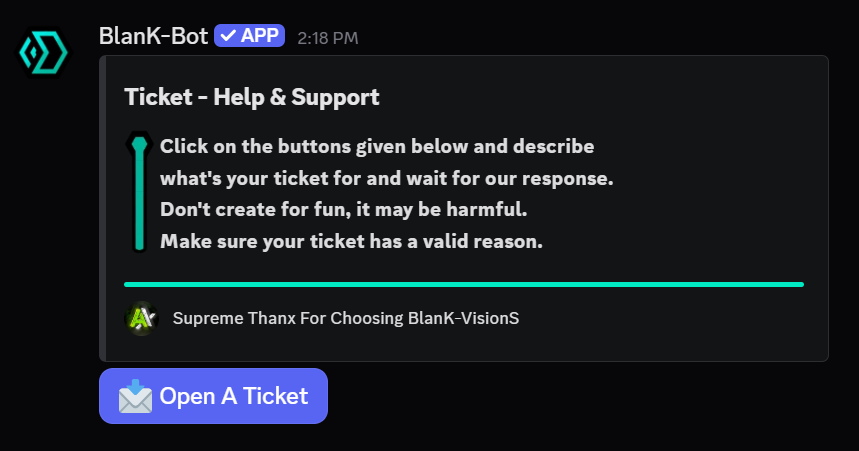Click the line "Don't create for fun"
Viewport: 859px width, 451px height.
(343, 210)
